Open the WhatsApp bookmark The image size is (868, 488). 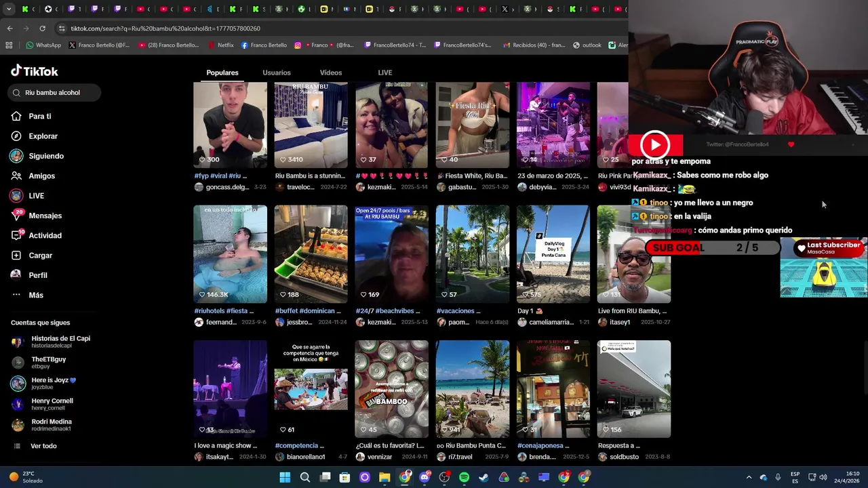click(43, 45)
